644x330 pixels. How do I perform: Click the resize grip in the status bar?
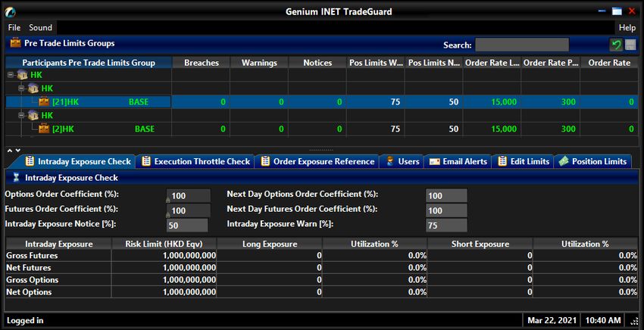point(633,321)
